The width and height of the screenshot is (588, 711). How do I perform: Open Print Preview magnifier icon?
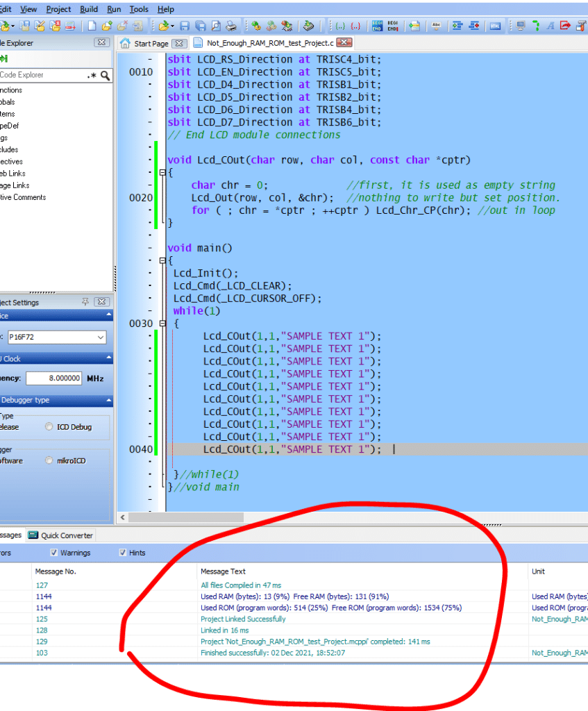click(216, 26)
